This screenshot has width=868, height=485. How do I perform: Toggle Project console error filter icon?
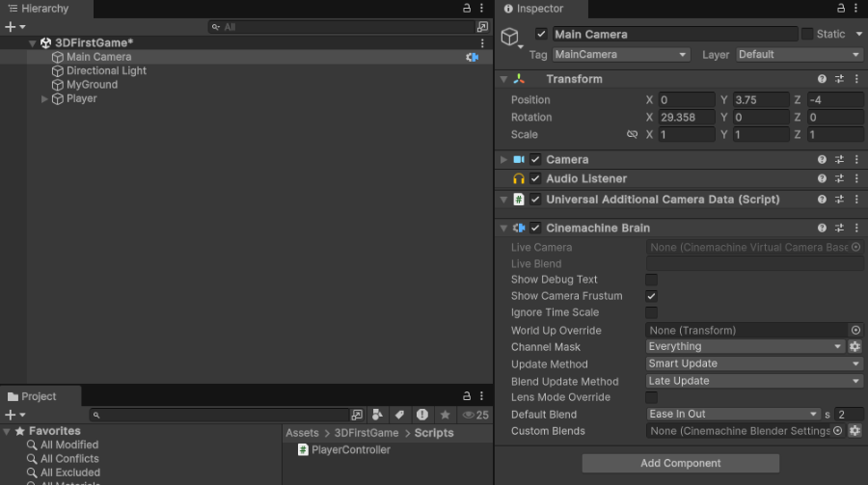(x=421, y=415)
